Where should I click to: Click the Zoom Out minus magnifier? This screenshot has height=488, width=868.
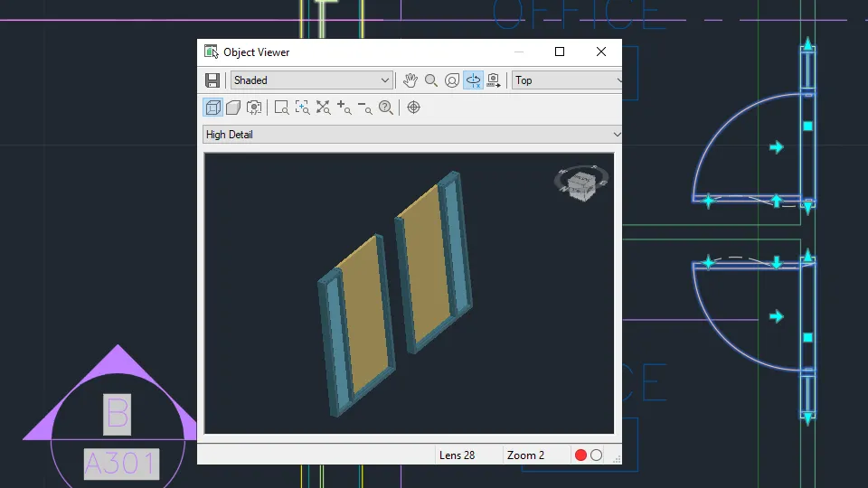click(x=364, y=108)
